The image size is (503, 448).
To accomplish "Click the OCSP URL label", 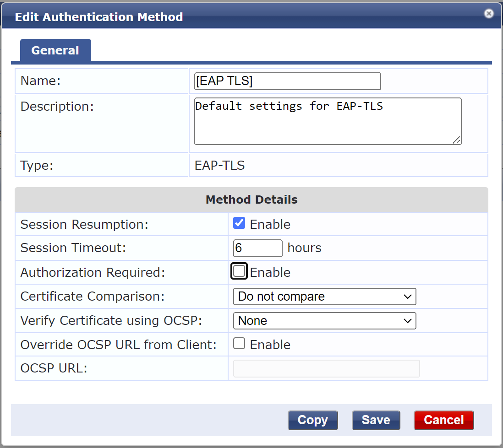I will [54, 368].
